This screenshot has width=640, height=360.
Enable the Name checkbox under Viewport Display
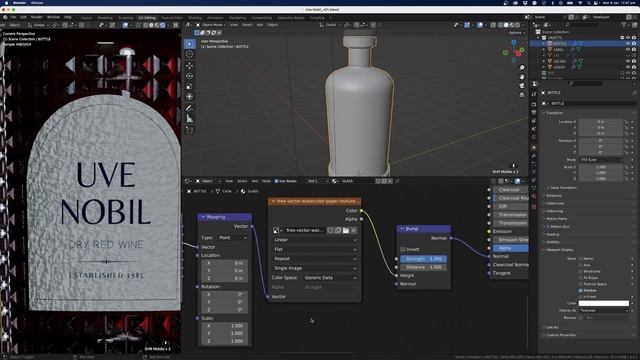[x=580, y=259]
